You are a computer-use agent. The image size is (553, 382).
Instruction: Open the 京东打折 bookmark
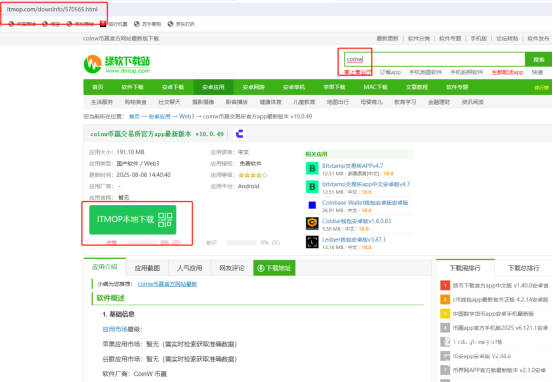[181, 24]
